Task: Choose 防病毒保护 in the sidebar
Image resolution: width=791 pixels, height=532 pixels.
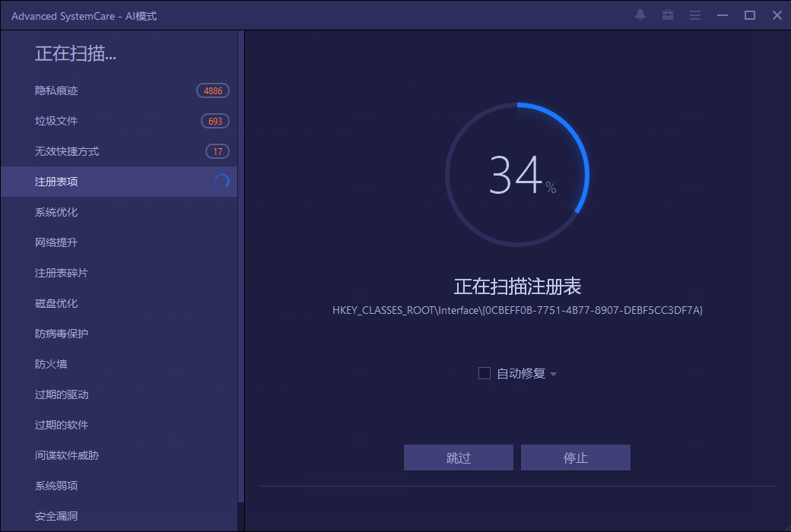Action: coord(62,334)
